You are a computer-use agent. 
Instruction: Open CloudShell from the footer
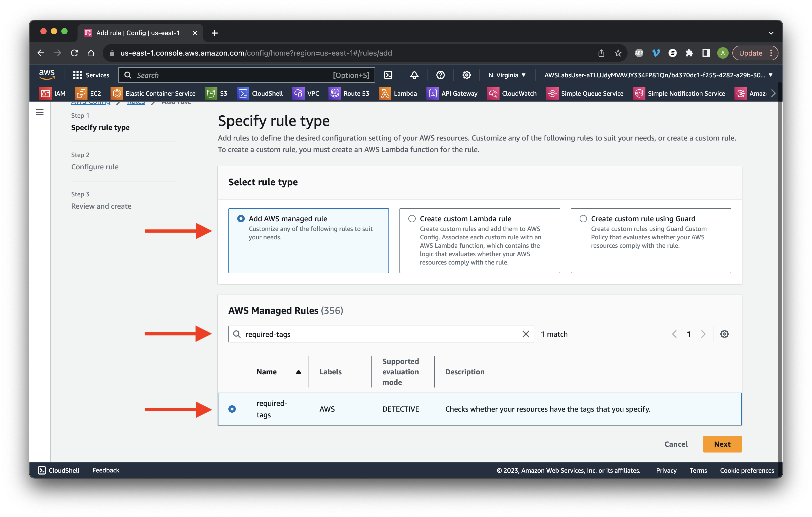[59, 470]
